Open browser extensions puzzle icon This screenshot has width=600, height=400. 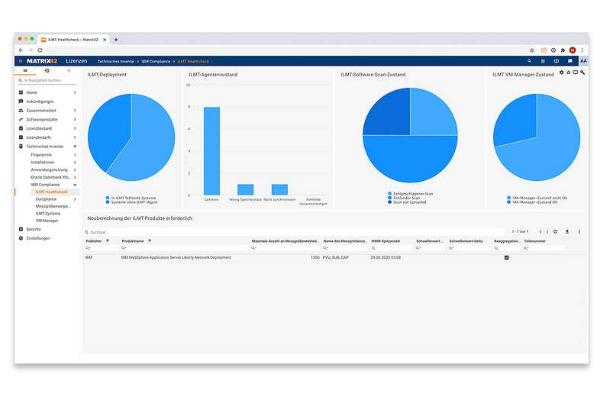click(x=563, y=50)
